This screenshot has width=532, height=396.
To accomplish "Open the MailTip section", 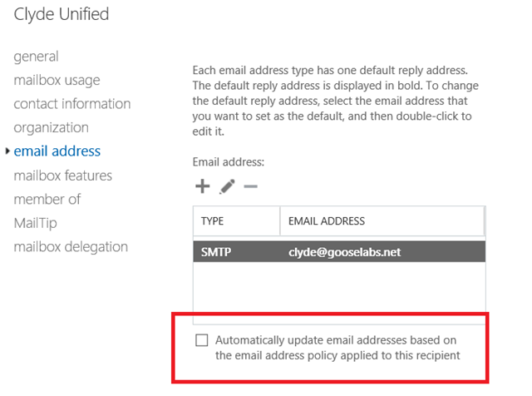I will (x=35, y=223).
